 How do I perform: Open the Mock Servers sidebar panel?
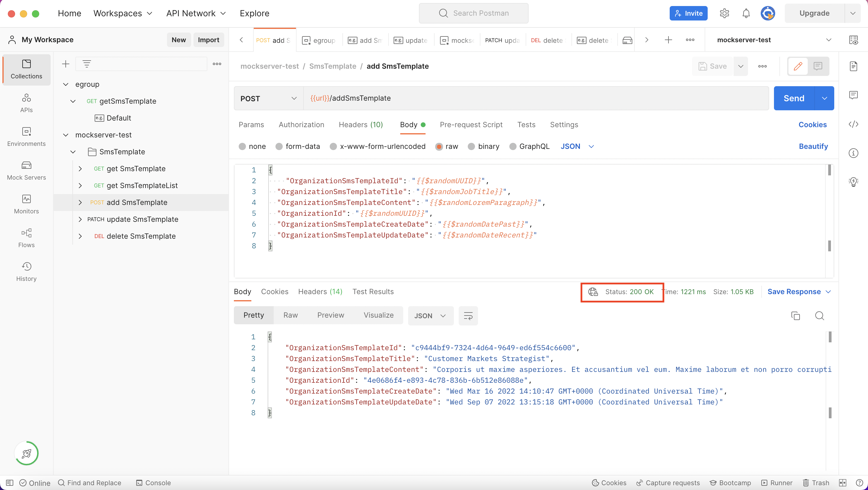tap(26, 171)
